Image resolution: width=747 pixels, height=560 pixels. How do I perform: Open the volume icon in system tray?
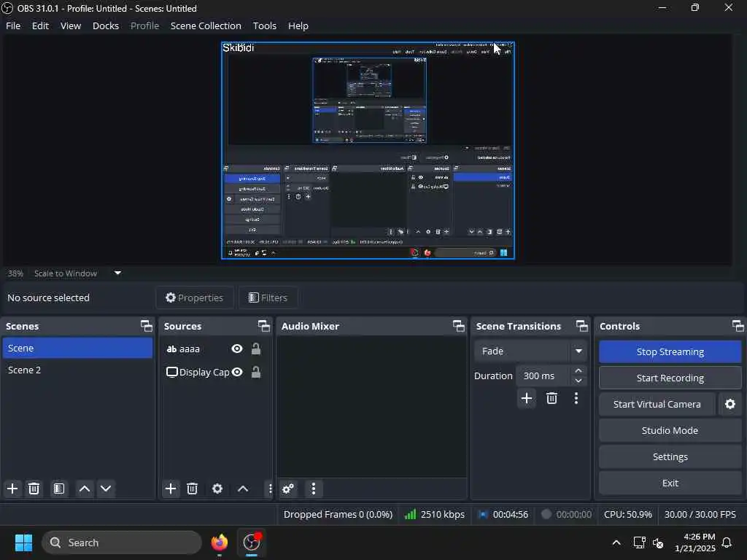click(x=658, y=542)
